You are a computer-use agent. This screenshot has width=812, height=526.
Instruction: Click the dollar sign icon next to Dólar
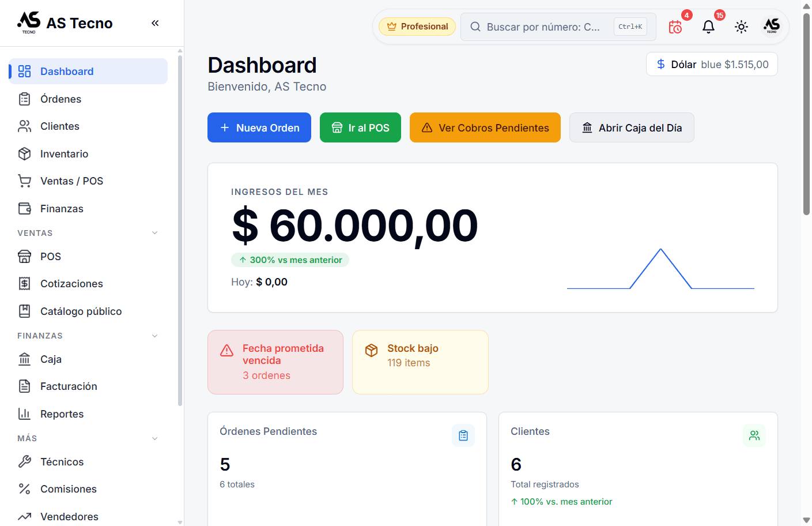click(x=661, y=64)
